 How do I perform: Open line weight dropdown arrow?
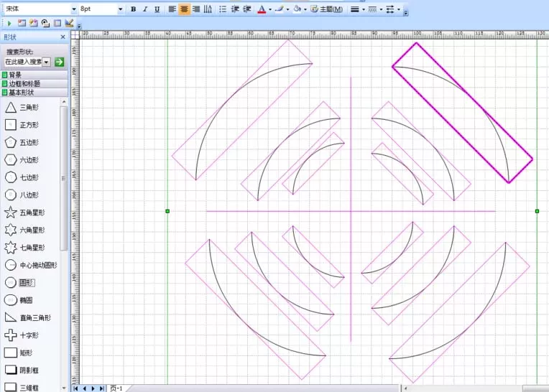coord(364,9)
